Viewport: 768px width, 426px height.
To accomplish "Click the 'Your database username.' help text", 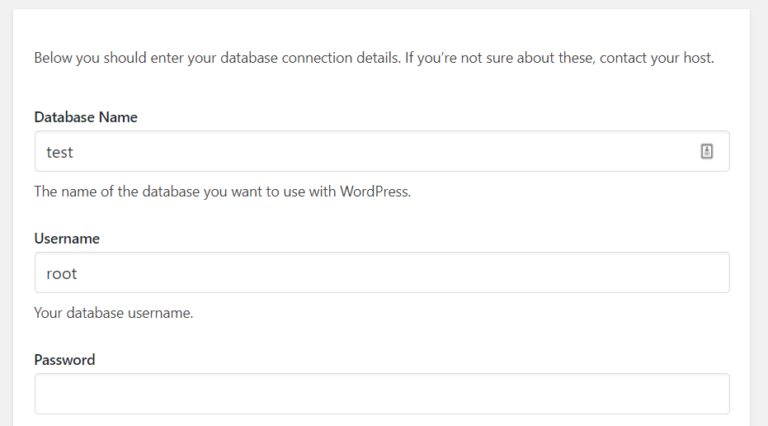I will click(114, 313).
